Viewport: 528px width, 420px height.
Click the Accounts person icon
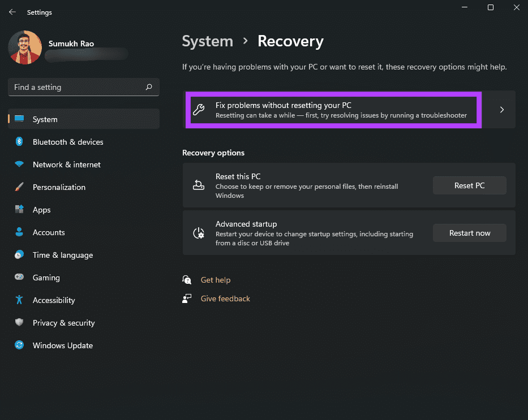(19, 232)
